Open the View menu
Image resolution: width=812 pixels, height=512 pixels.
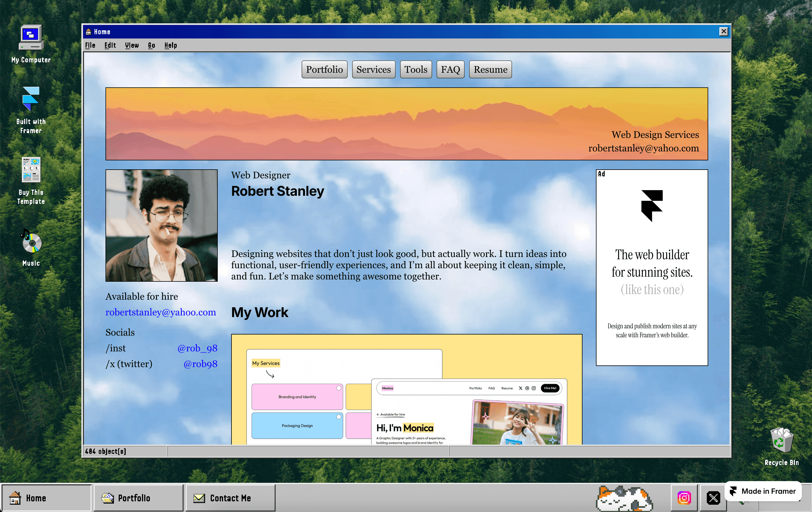click(x=132, y=45)
